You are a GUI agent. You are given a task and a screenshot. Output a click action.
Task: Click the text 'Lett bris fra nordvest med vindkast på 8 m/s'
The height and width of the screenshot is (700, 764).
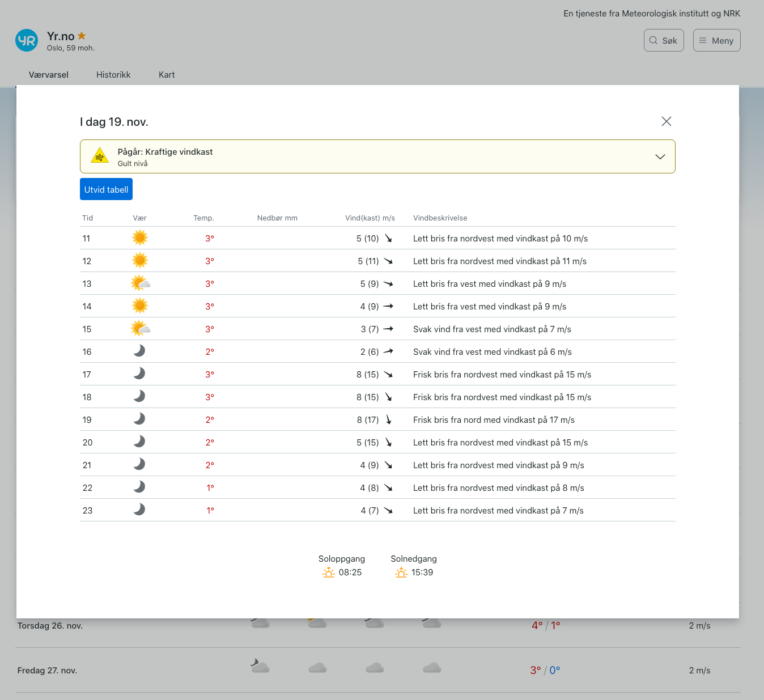[499, 488]
